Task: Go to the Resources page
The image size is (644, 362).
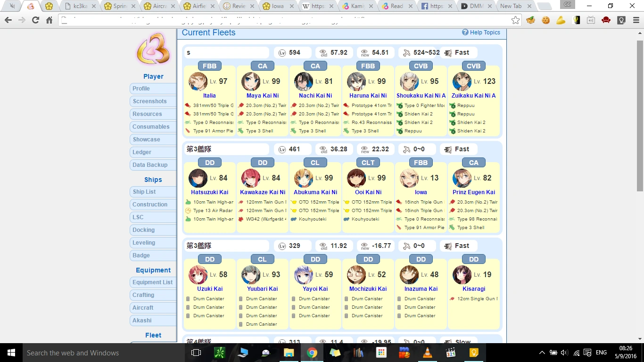Action: click(153, 114)
